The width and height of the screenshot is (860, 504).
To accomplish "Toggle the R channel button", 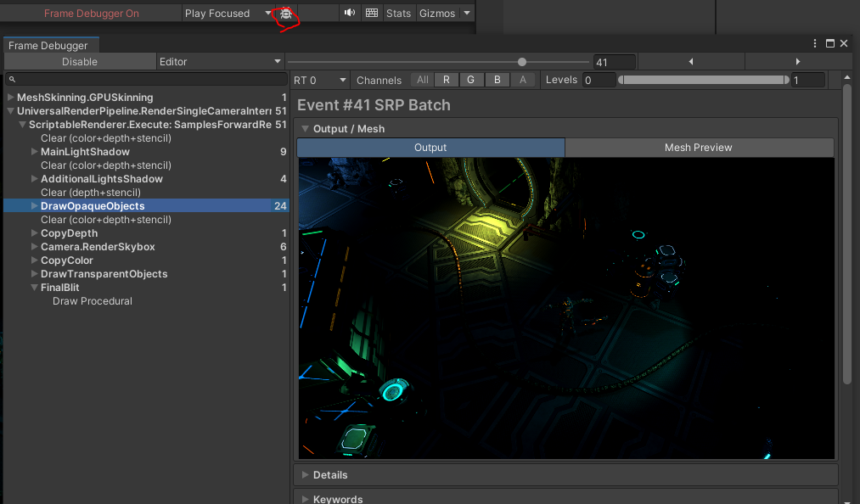I will (447, 80).
